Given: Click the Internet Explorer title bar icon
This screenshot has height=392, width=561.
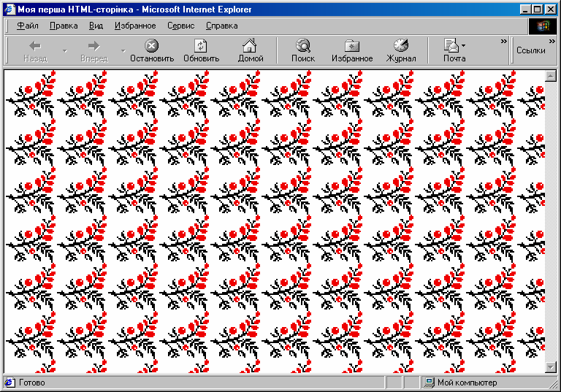Looking at the screenshot, I should pyautogui.click(x=9, y=9).
